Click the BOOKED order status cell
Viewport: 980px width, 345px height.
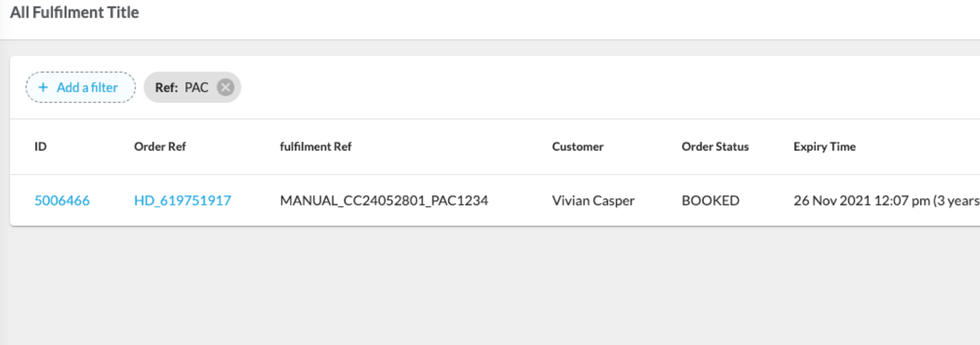pyautogui.click(x=711, y=201)
